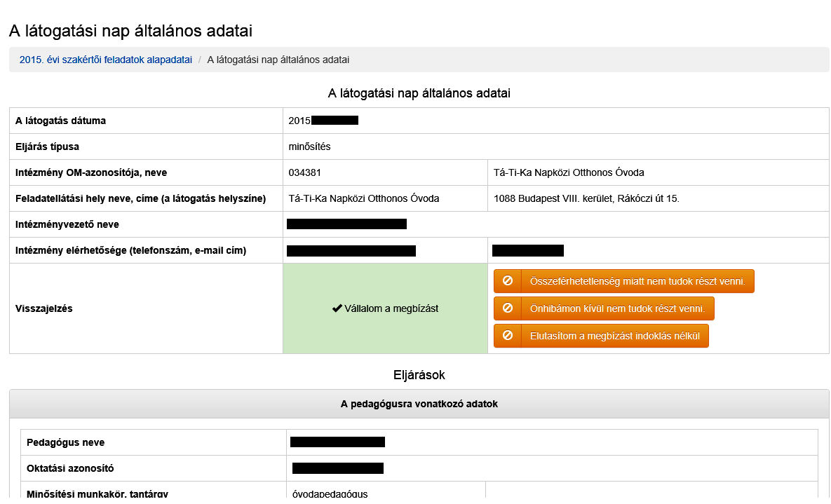
Task: Click the óvodapedagógus value
Action: tap(330, 494)
